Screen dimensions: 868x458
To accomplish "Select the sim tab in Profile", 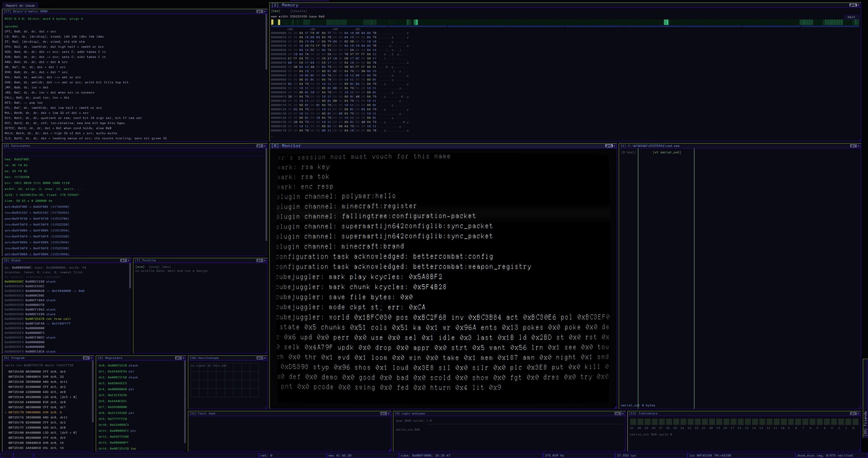I will coord(140,267).
